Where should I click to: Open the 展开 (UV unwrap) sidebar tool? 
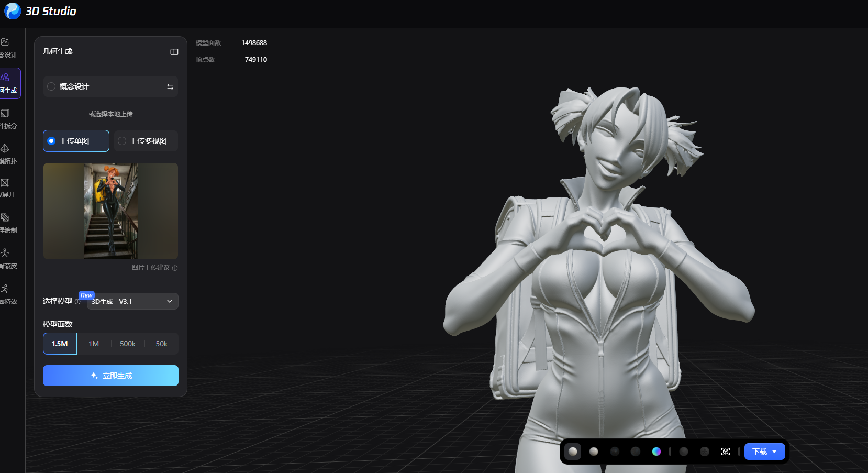pos(8,188)
